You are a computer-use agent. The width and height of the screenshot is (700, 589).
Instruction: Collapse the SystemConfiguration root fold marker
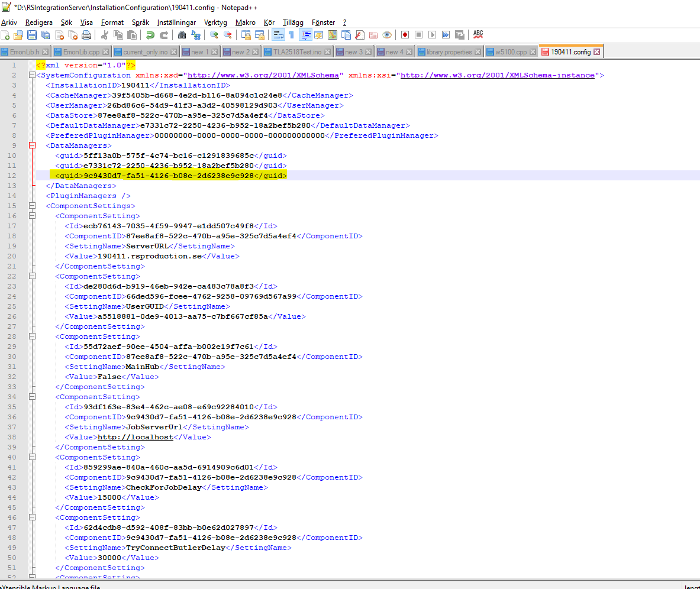(31, 75)
